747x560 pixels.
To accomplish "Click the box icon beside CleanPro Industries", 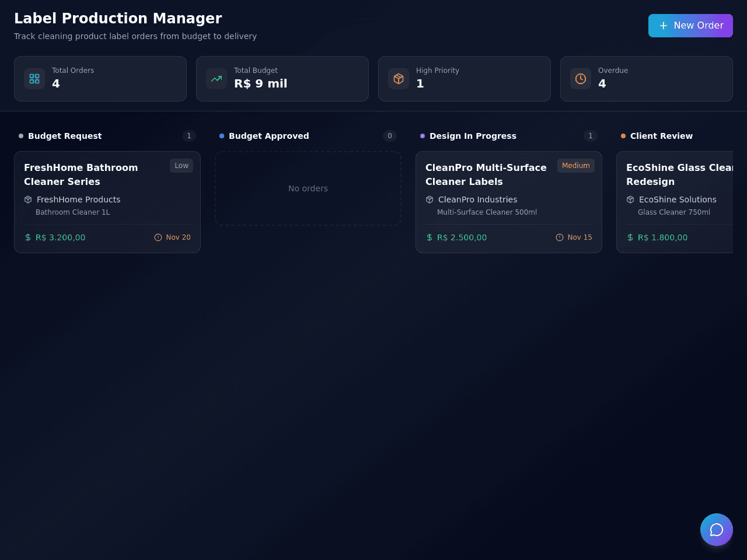I will tap(430, 199).
